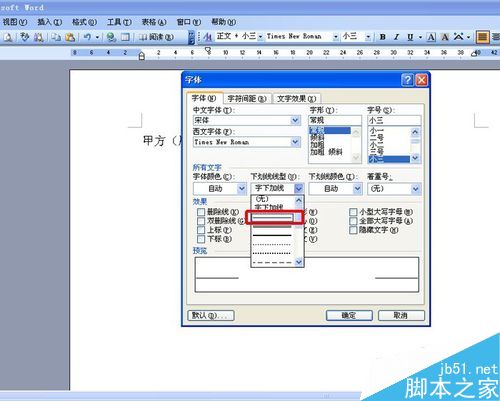The image size is (500, 401).
Task: Click the hyperlink globe toolbar icon
Action: (x=111, y=37)
